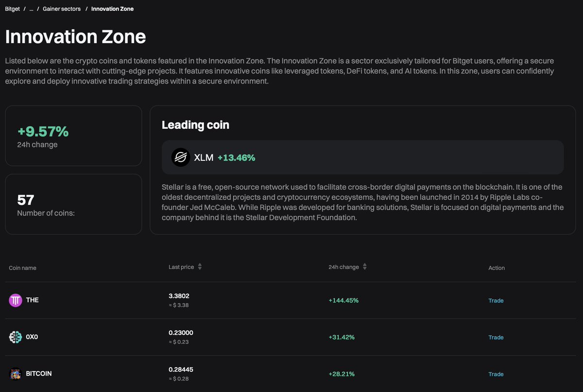Image resolution: width=583 pixels, height=392 pixels.
Task: Open the Gainer sectors breadcrumb
Action: pyautogui.click(x=61, y=8)
